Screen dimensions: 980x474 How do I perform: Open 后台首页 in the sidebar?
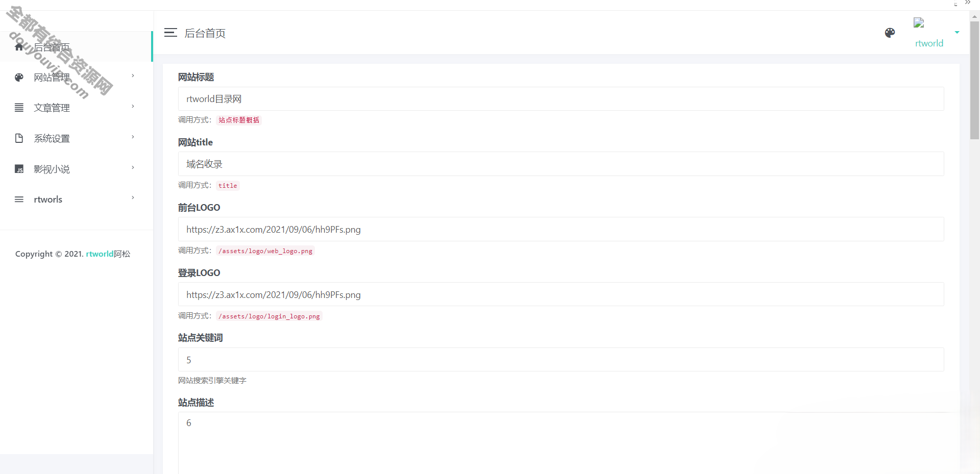[76, 47]
